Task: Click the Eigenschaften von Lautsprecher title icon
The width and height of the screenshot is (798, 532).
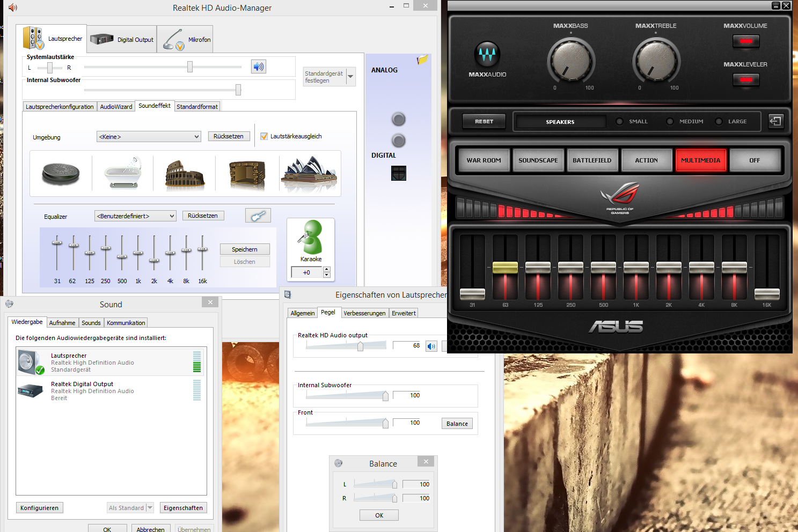Action: [x=288, y=294]
